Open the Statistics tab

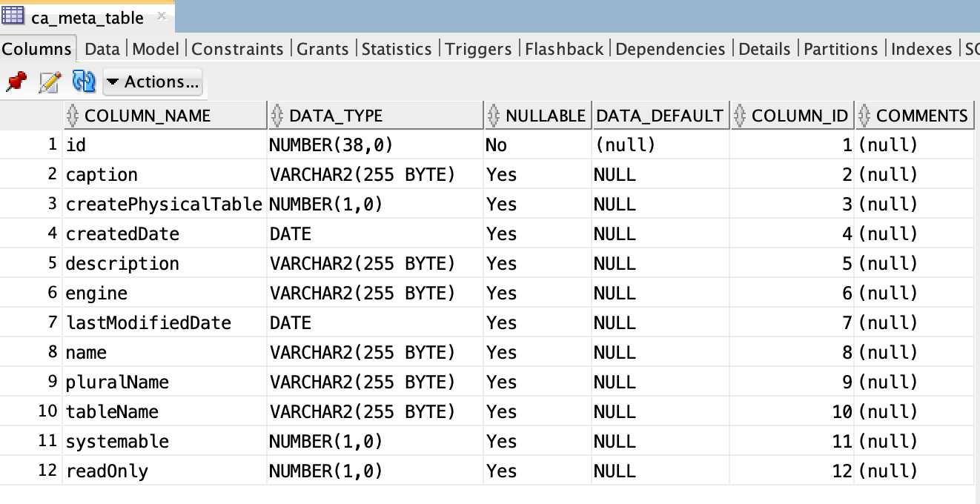(397, 49)
